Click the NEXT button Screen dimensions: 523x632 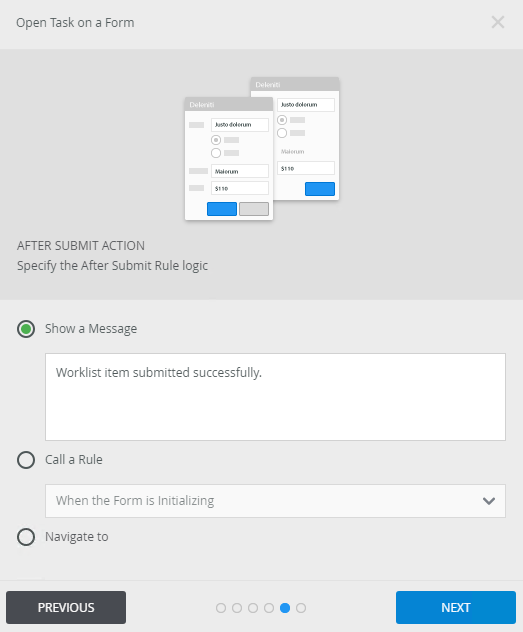(456, 607)
